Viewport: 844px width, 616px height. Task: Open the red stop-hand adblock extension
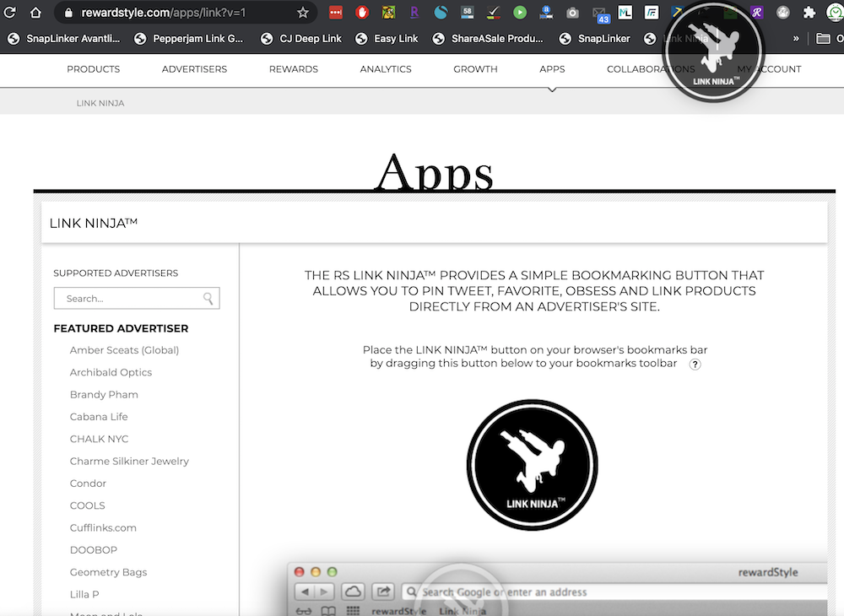pos(362,12)
